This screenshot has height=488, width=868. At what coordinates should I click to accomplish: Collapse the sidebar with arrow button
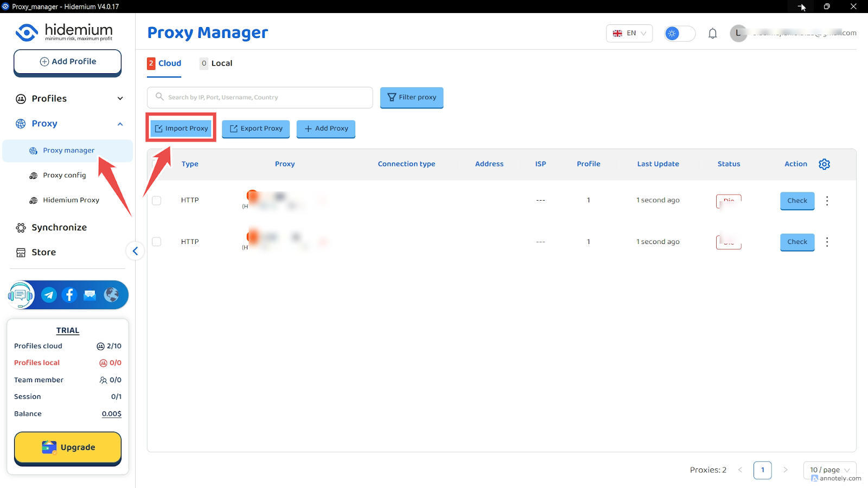135,251
